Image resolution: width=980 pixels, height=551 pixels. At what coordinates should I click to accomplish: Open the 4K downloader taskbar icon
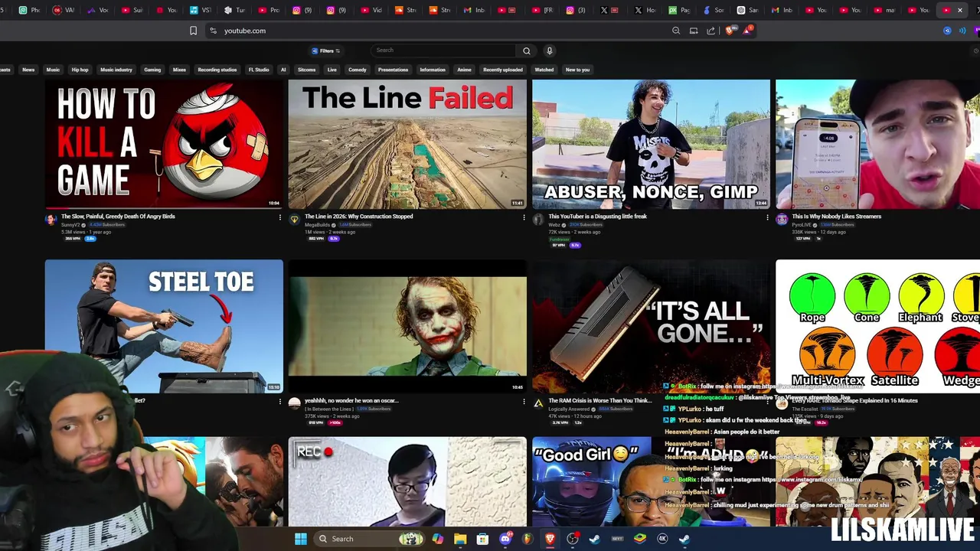coord(662,539)
